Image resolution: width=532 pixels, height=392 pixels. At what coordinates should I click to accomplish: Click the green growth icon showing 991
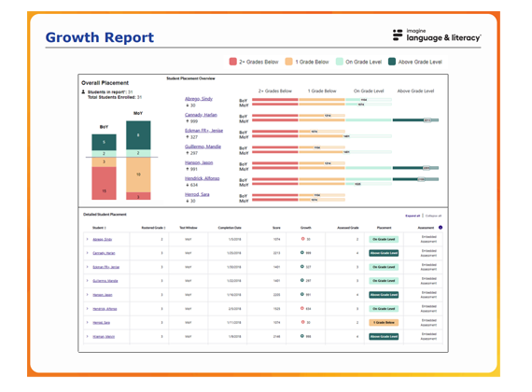click(x=302, y=294)
